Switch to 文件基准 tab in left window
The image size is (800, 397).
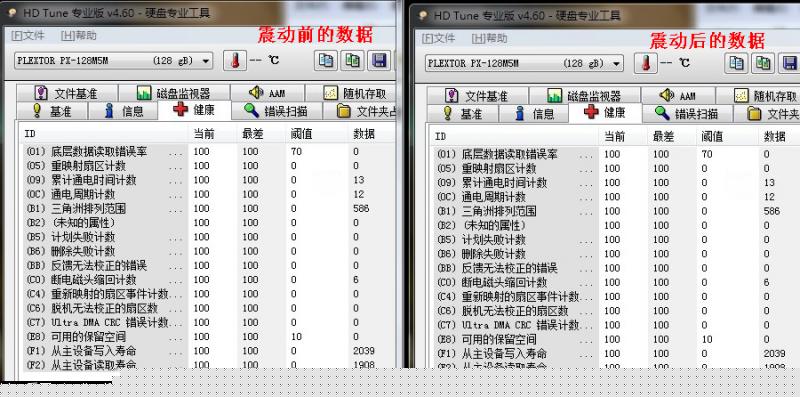(x=67, y=93)
